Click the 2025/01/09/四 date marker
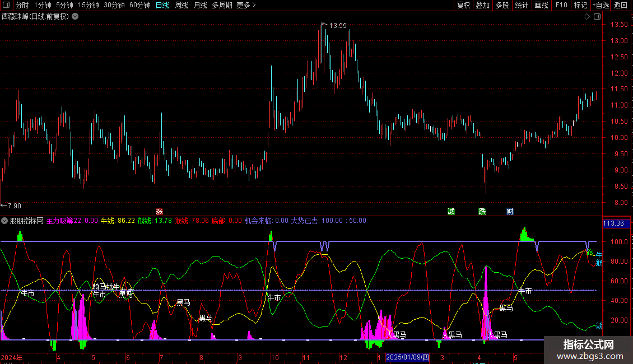This screenshot has height=364, width=633. click(408, 357)
